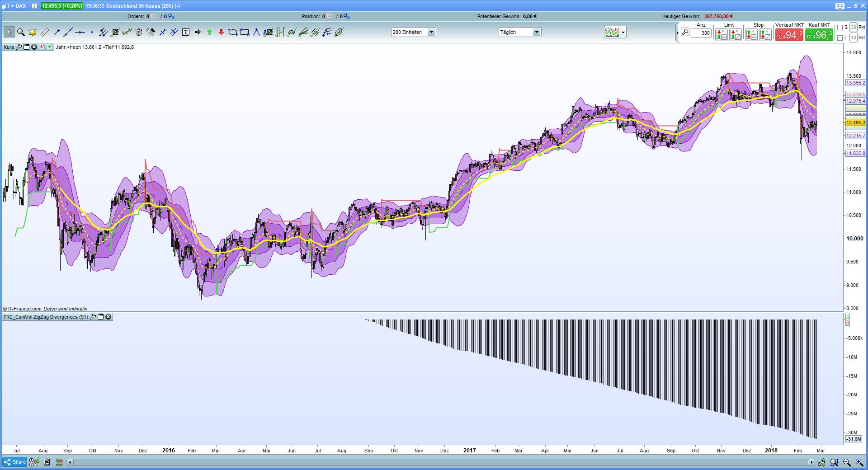This screenshot has width=868, height=470.
Task: Open the order quantity wrench settings
Action: (x=685, y=33)
